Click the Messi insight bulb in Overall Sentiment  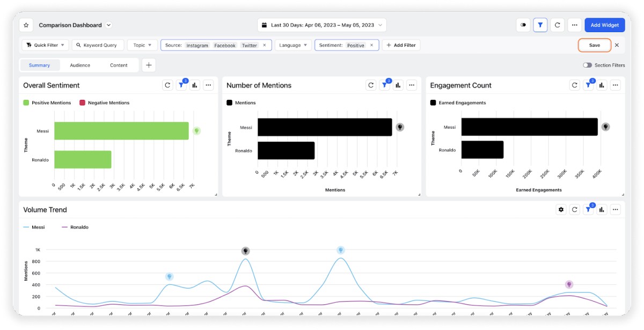(x=196, y=130)
